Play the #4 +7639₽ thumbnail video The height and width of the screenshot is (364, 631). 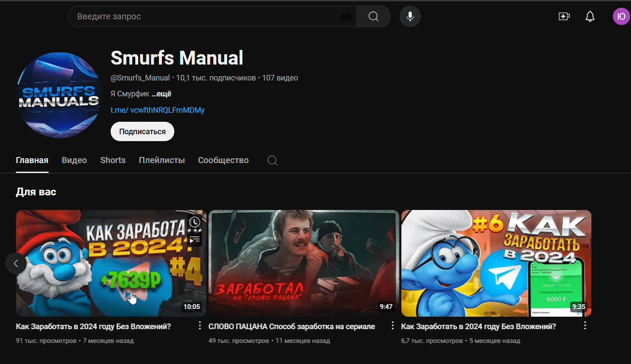[111, 263]
